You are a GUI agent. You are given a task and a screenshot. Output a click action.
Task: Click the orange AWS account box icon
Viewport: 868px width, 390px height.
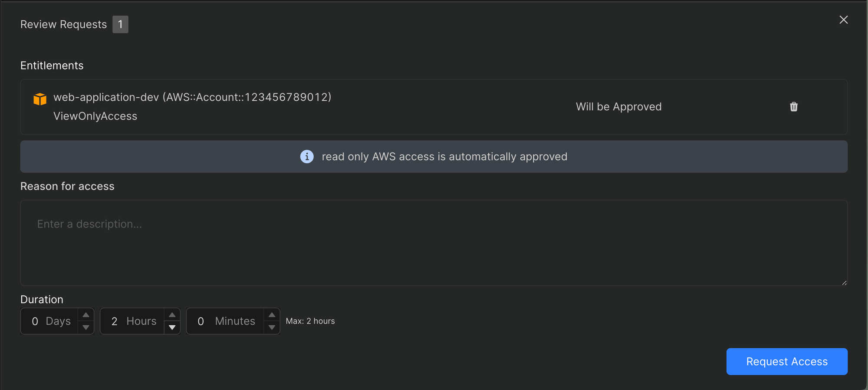point(40,99)
